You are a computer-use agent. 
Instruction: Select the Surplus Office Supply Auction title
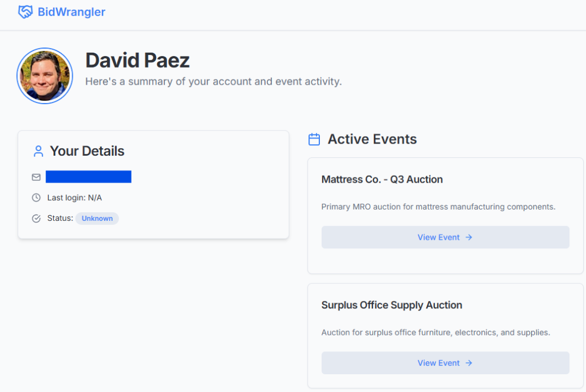391,305
